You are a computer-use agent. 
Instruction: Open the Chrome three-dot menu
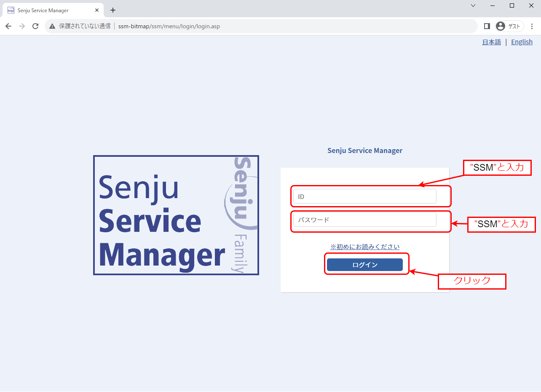point(532,26)
